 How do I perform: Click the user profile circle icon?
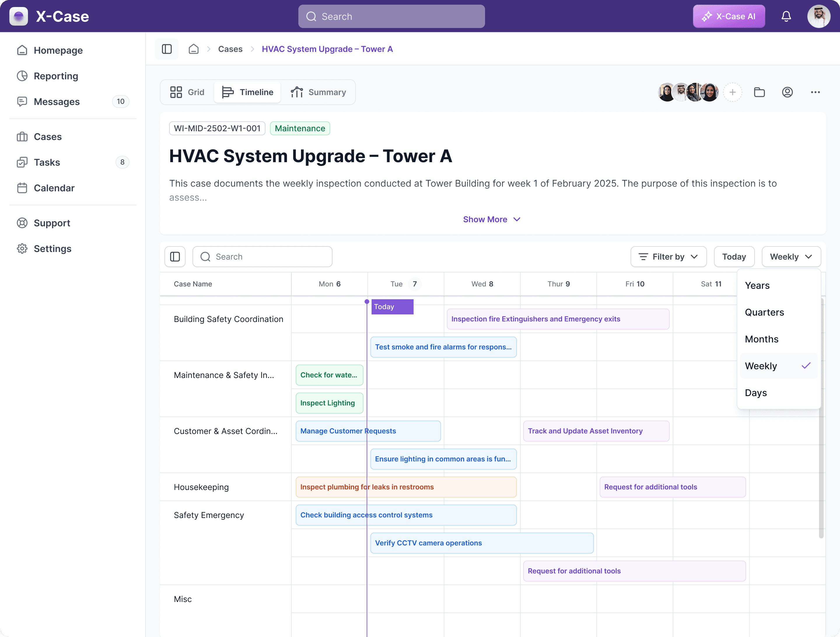pos(787,92)
